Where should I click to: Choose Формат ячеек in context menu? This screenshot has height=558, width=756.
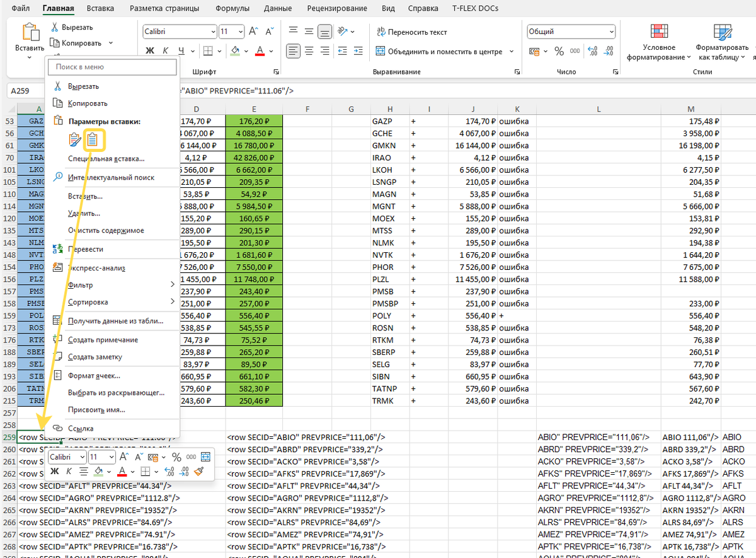pyautogui.click(x=94, y=375)
